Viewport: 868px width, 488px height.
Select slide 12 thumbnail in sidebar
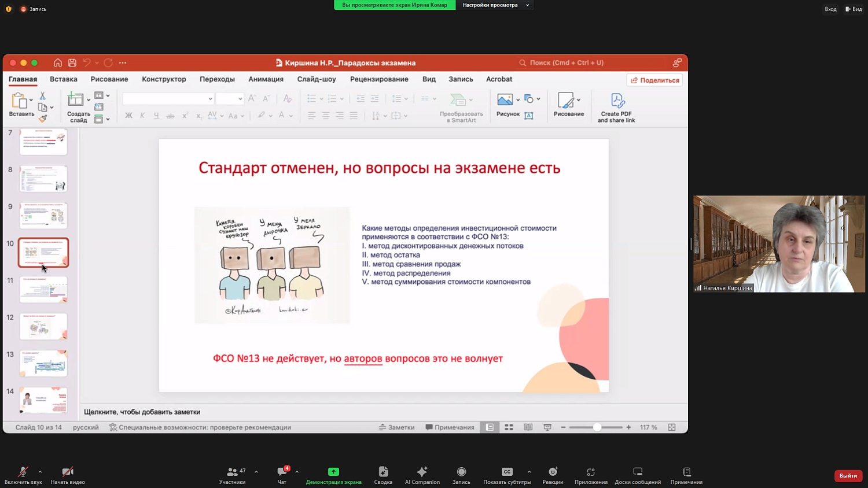tap(43, 326)
